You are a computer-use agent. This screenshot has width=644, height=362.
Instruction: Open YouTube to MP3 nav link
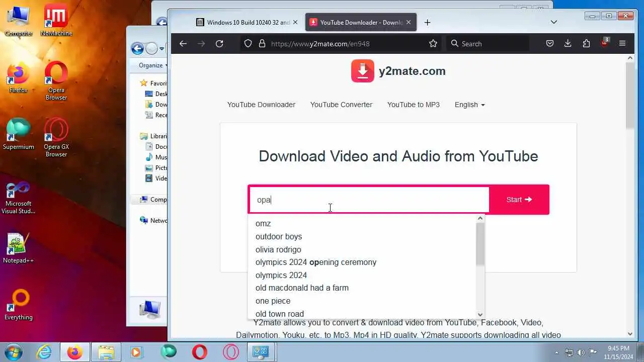[414, 105]
